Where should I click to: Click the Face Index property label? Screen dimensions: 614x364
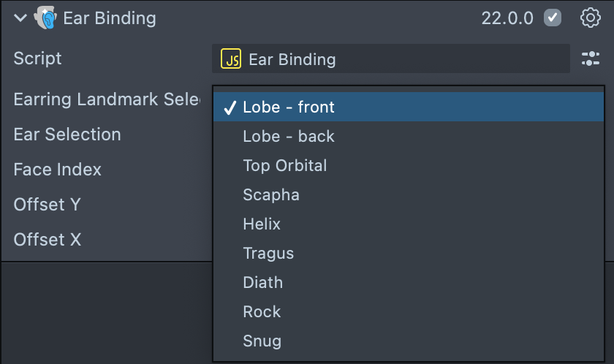(x=58, y=170)
